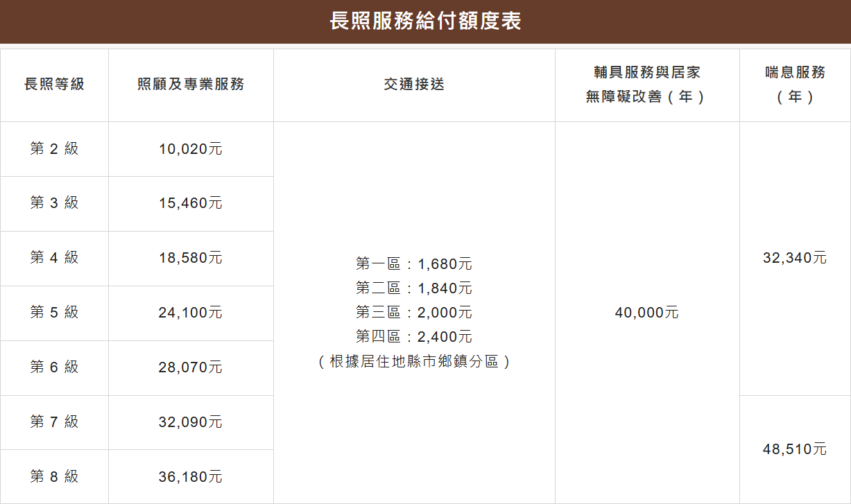This screenshot has width=851, height=504.
Task: Click the 第 7 級 row label
Action: [54, 422]
